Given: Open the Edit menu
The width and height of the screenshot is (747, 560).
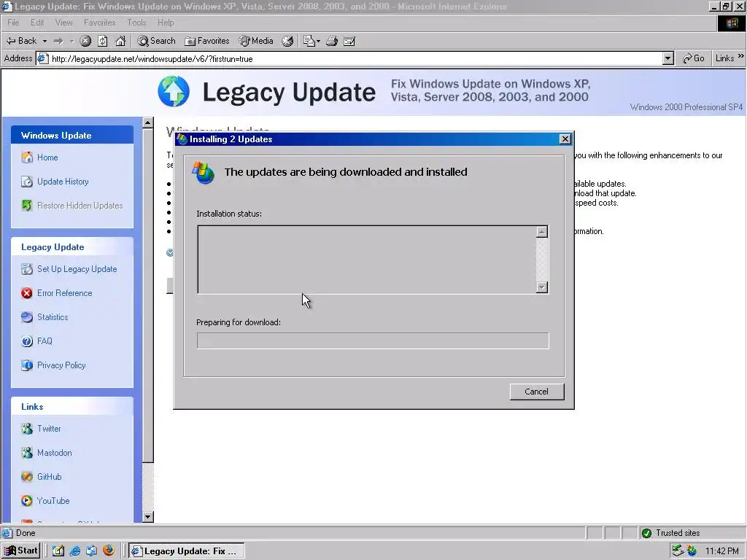Looking at the screenshot, I should coord(37,23).
